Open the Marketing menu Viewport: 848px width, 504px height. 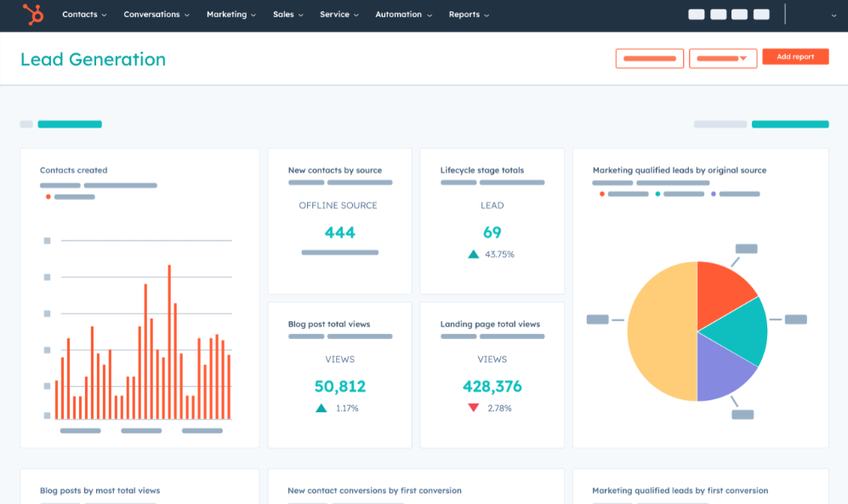click(230, 14)
